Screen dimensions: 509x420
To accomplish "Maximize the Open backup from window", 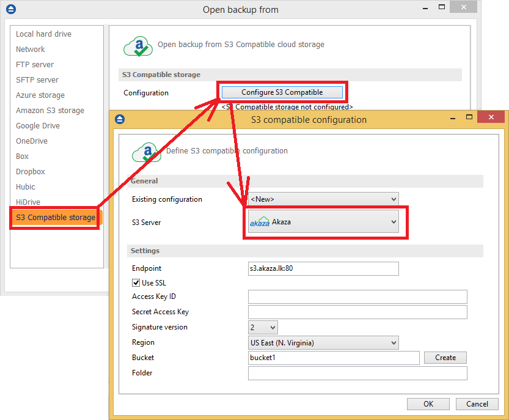I will pos(441,7).
